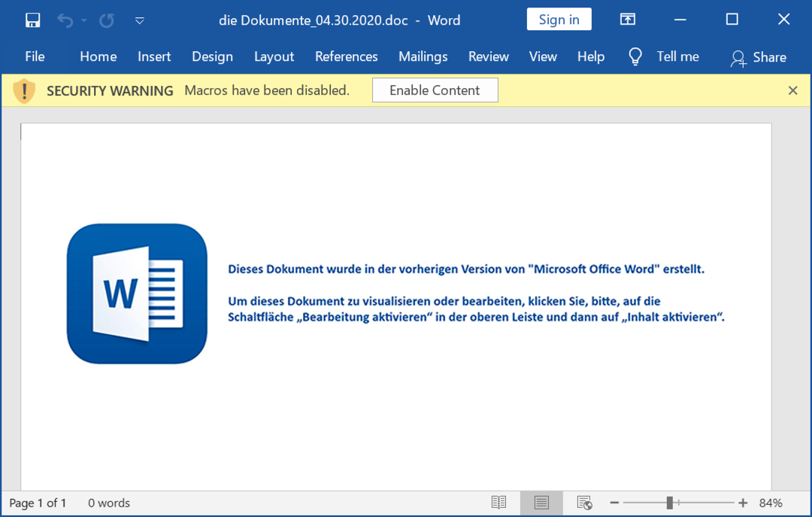The width and height of the screenshot is (812, 517).
Task: Click the 0 words count indicator
Action: (109, 503)
